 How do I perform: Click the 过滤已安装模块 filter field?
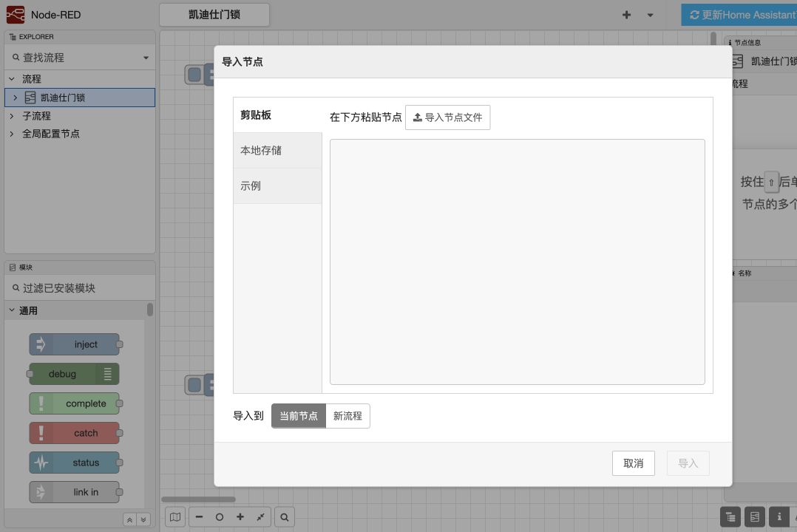click(x=81, y=288)
